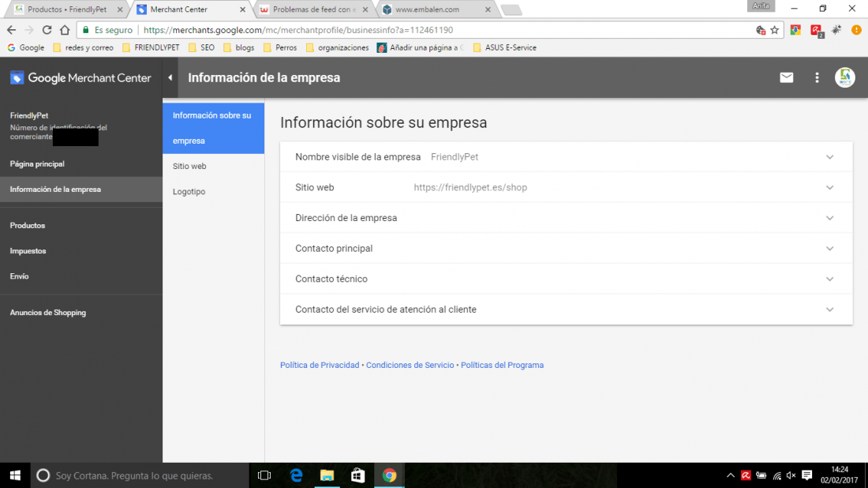Image resolution: width=868 pixels, height=488 pixels.
Task: Click the orange alert extension icon
Action: pos(856,30)
